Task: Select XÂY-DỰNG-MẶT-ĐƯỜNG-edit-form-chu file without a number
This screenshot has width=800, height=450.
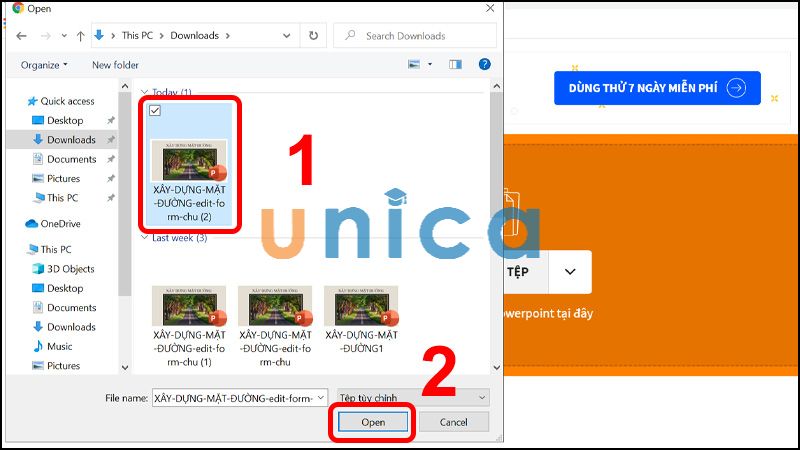Action: 275,326
